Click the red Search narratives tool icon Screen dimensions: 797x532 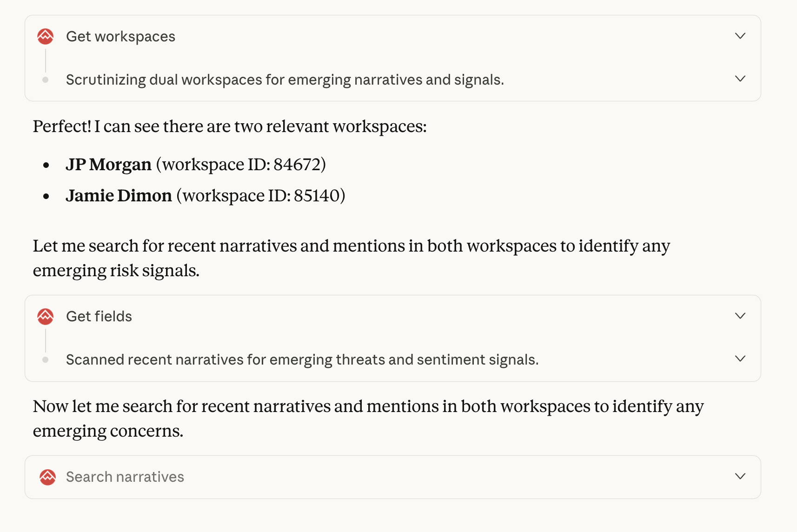click(x=47, y=477)
